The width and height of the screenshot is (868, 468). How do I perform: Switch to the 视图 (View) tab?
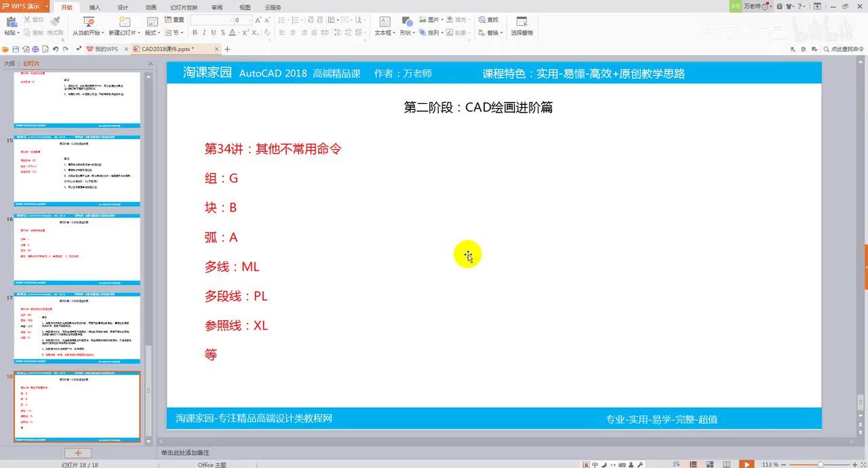tap(245, 7)
